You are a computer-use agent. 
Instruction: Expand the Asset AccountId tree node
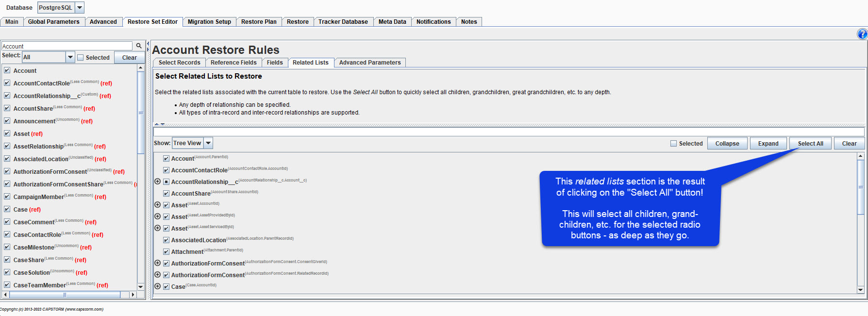click(157, 205)
